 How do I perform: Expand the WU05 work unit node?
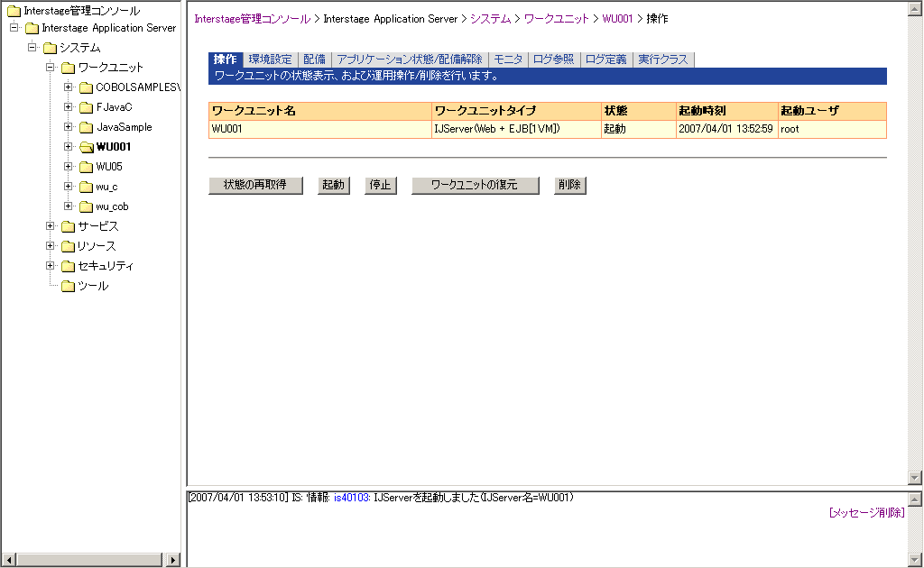69,167
